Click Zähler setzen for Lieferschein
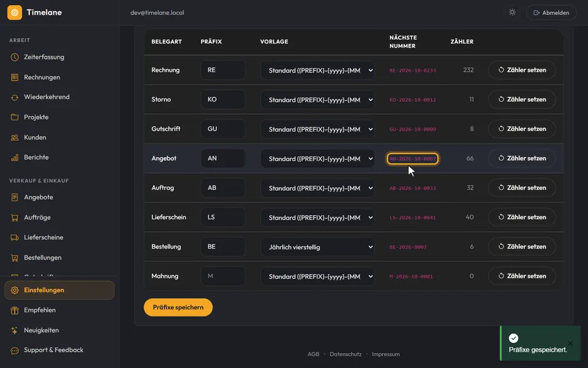This screenshot has width=588, height=368. (x=522, y=217)
